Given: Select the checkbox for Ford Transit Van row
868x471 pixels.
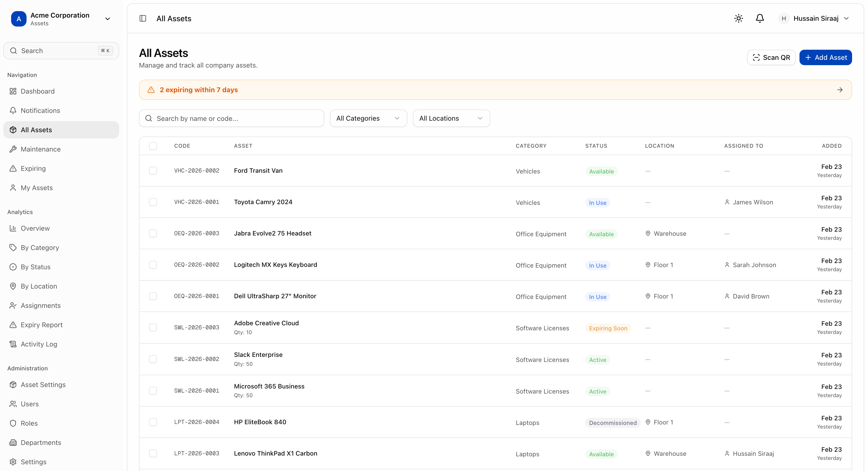Looking at the screenshot, I should point(153,171).
